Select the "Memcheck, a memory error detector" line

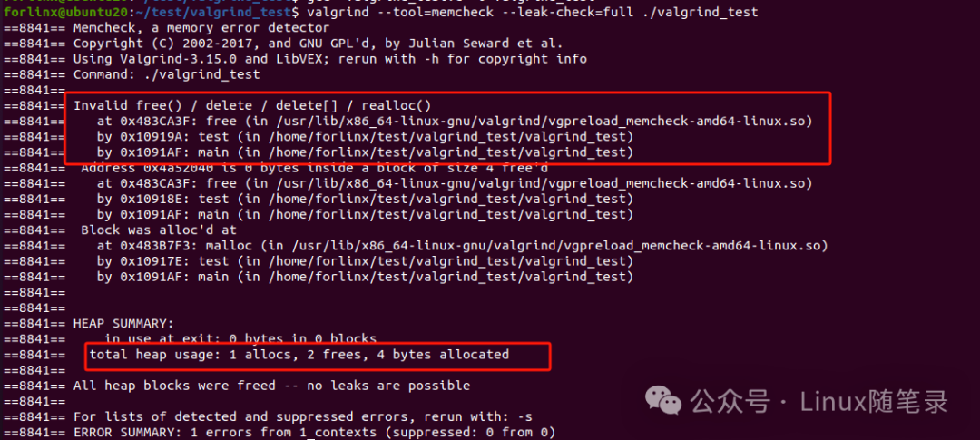201,28
